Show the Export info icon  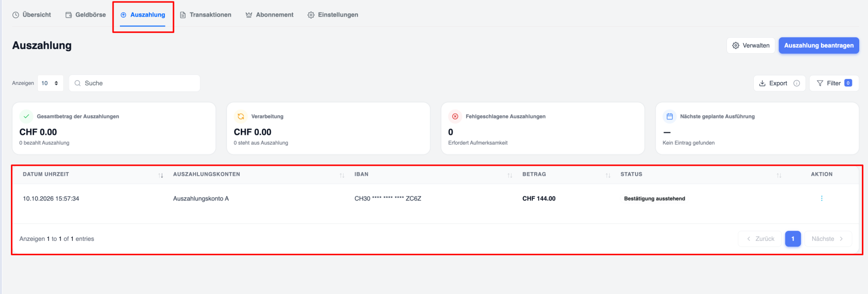pos(797,83)
